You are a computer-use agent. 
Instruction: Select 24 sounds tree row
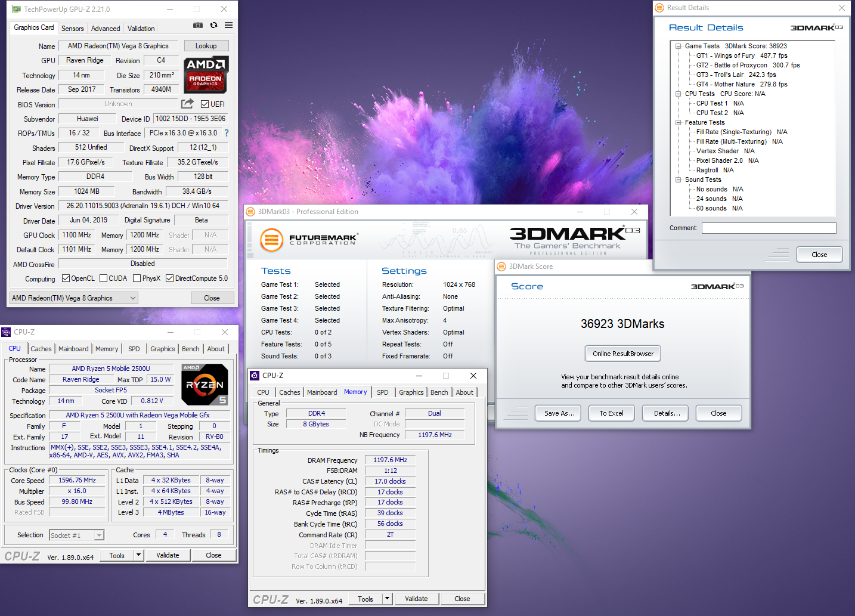719,199
